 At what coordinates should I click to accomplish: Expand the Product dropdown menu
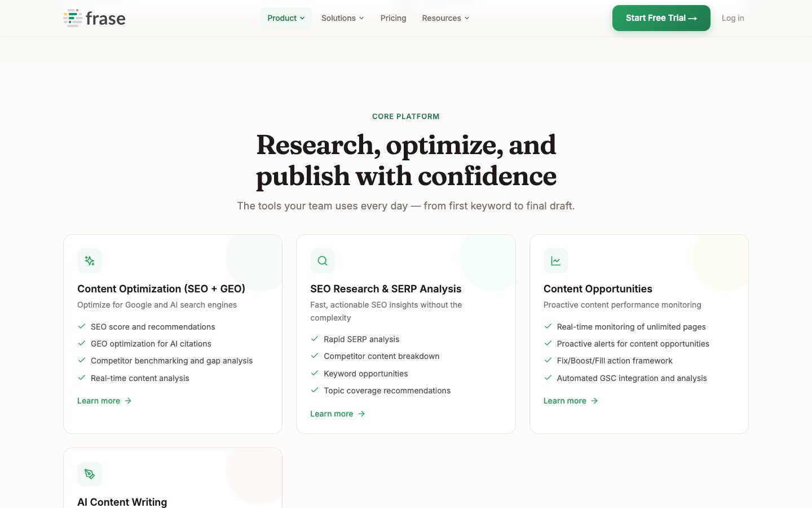286,18
